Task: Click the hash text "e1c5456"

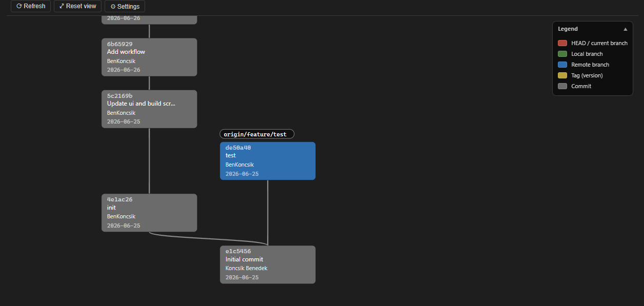Action: click(238, 251)
